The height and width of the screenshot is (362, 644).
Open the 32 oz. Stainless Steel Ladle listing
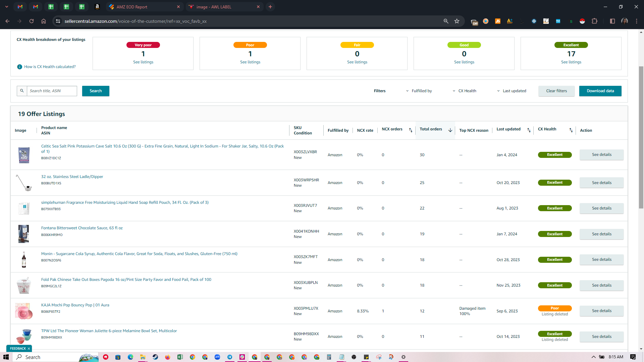point(72,177)
